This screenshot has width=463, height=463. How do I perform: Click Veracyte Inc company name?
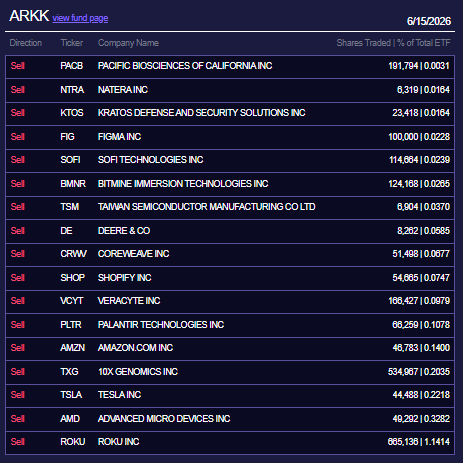pyautogui.click(x=129, y=301)
